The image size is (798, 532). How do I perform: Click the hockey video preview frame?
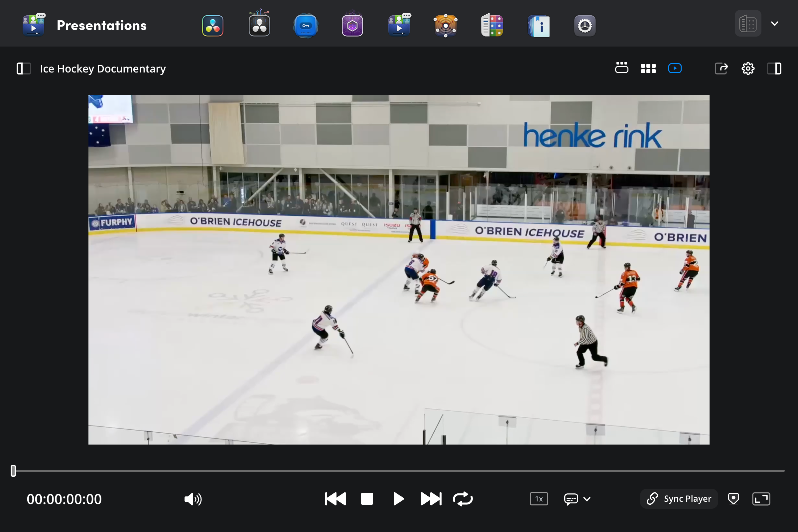click(x=399, y=270)
